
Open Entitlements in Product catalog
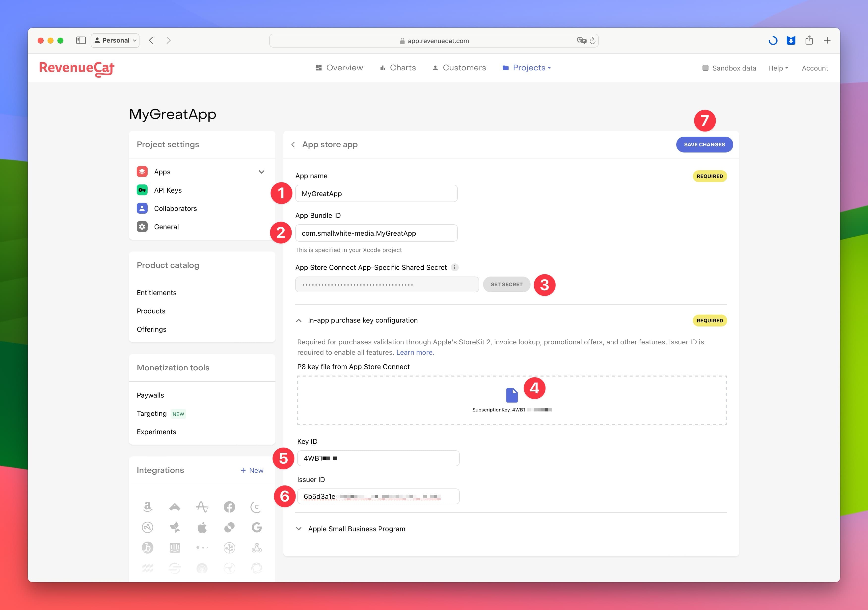tap(157, 293)
